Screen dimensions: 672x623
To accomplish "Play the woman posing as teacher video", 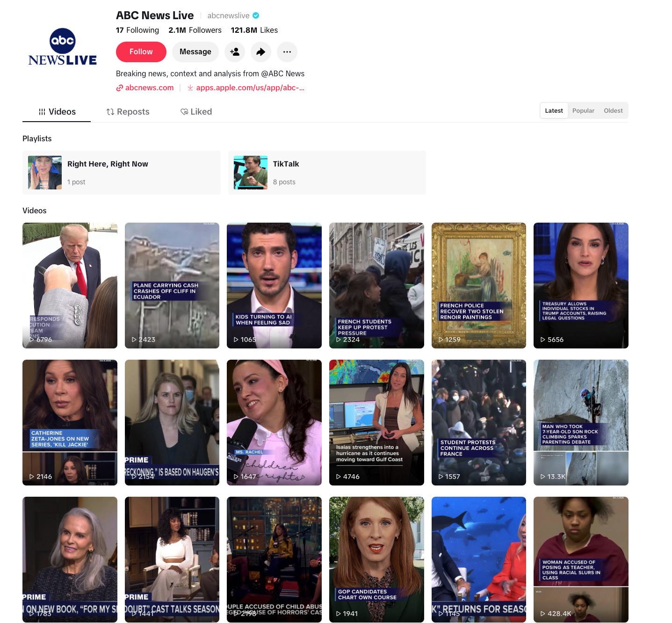I will coord(581,559).
